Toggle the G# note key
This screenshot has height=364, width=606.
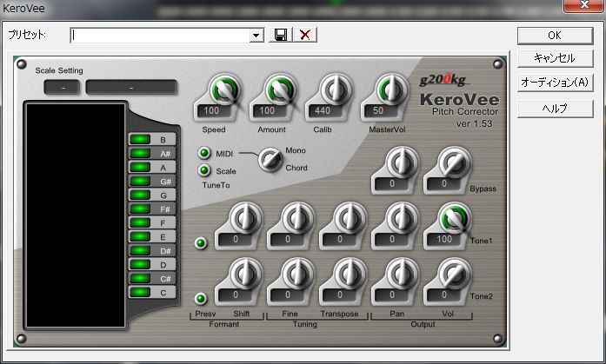pyautogui.click(x=152, y=181)
